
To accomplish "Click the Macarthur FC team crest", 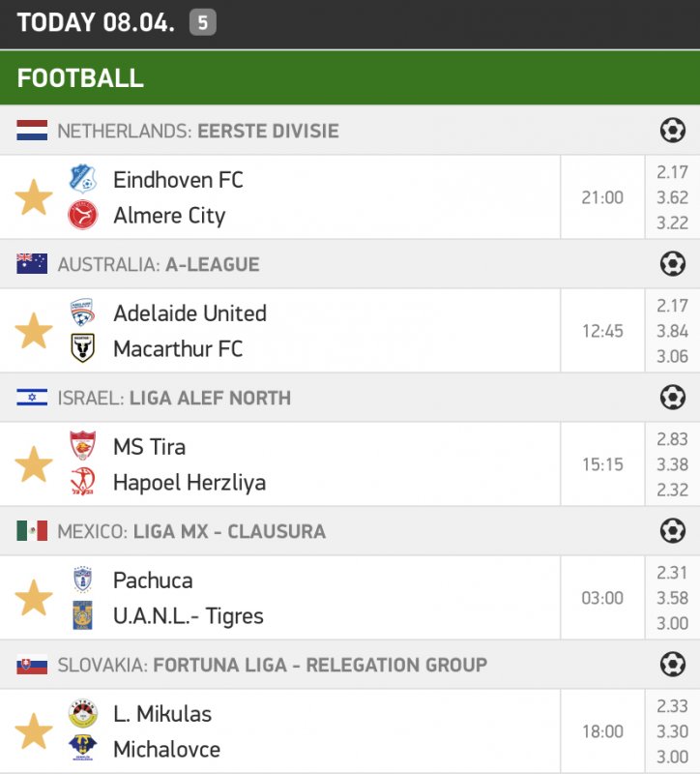I will (83, 348).
